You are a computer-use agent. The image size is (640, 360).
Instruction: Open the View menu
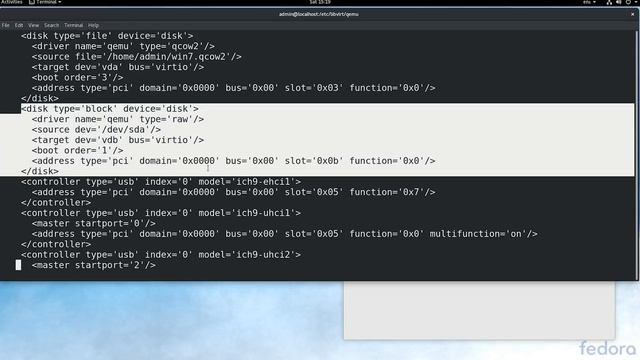[33, 25]
